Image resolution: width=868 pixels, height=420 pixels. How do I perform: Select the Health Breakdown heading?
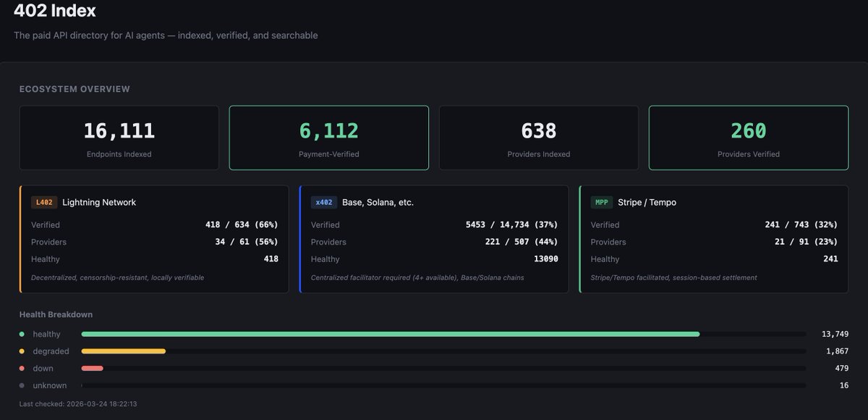(x=56, y=315)
